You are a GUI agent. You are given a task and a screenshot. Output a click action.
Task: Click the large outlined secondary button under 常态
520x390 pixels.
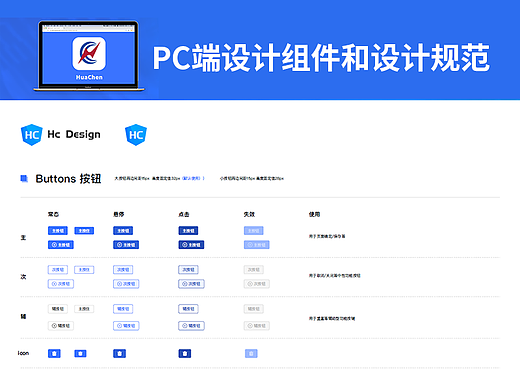(x=58, y=269)
